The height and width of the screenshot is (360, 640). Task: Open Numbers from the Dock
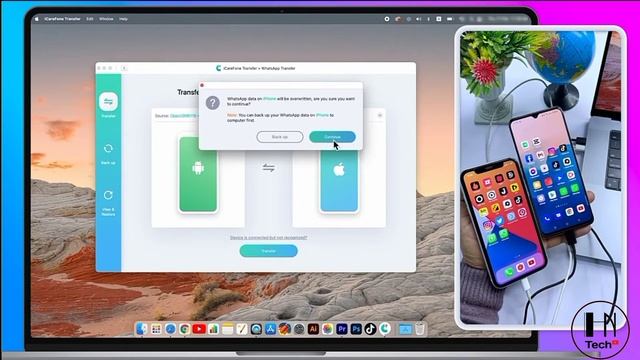click(213, 329)
